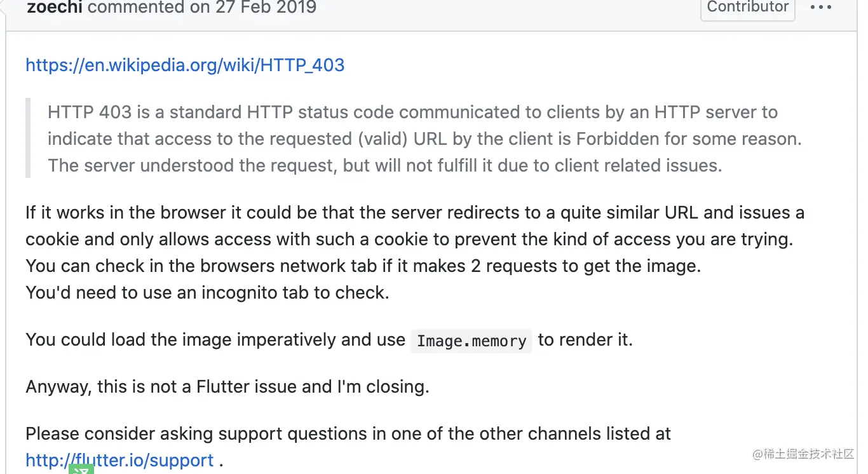Follow the flutter.io/support link
This screenshot has height=474, width=868.
pos(119,460)
